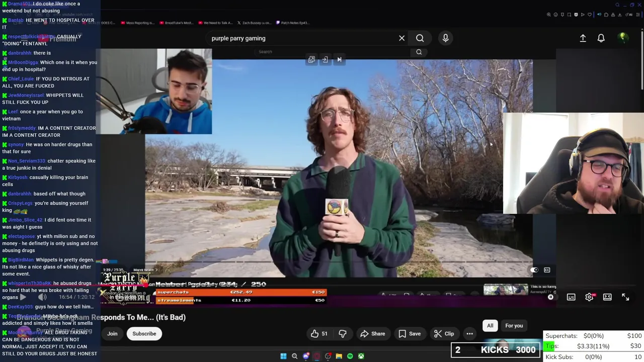Viewport: 644px width, 362px height.
Task: Click the small magnifier icon above the video
Action: point(419,52)
